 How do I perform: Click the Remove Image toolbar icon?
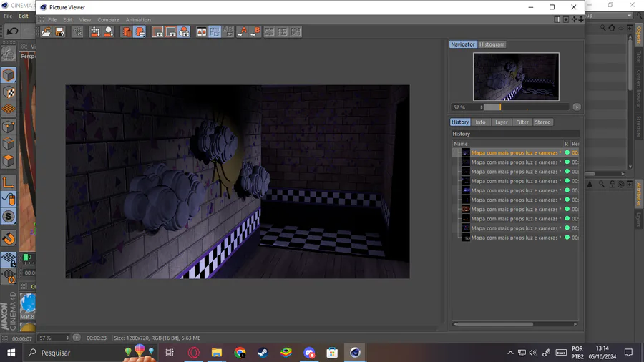127,32
